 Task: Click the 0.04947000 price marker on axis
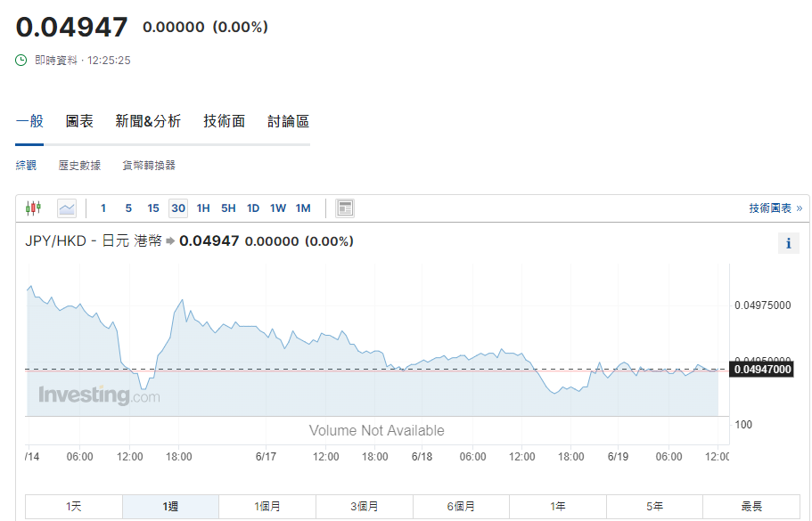[761, 370]
